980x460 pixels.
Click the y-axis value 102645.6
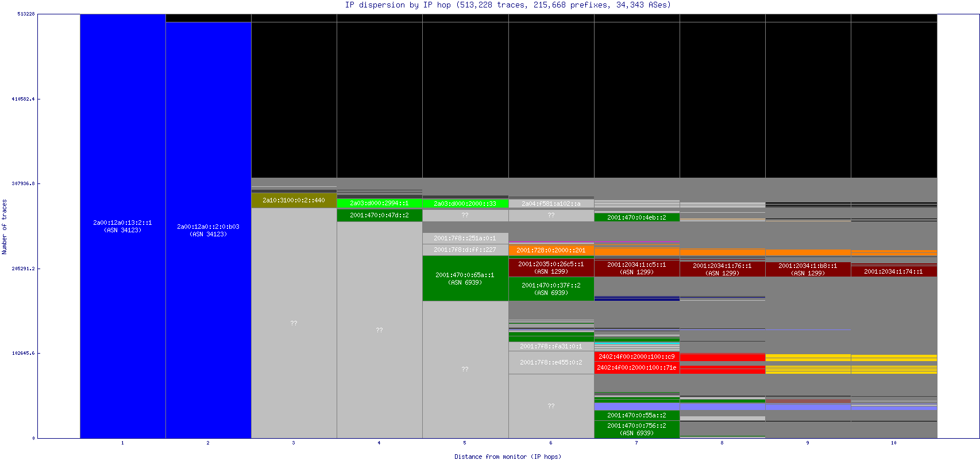(x=23, y=353)
